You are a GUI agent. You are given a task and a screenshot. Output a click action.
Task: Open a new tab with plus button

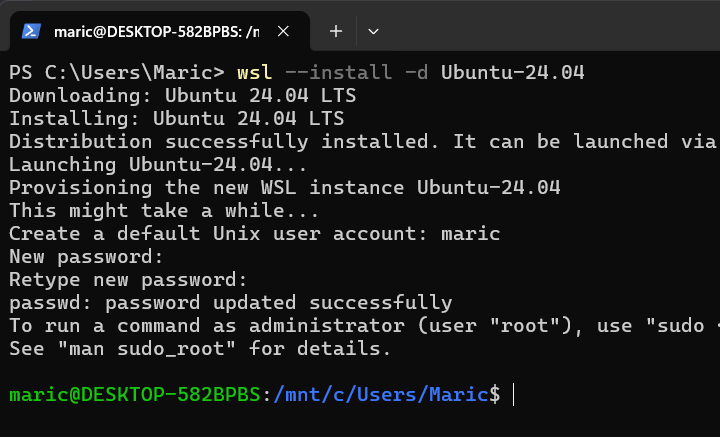point(336,31)
